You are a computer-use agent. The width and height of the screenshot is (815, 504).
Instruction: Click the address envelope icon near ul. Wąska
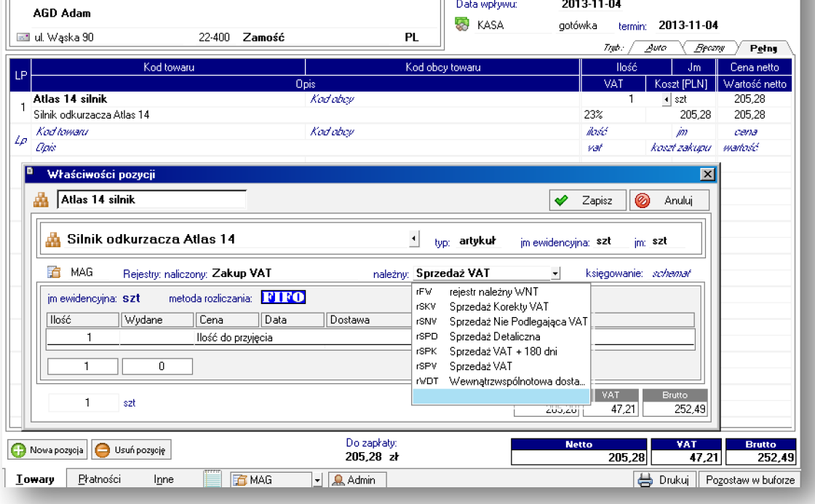(x=23, y=37)
